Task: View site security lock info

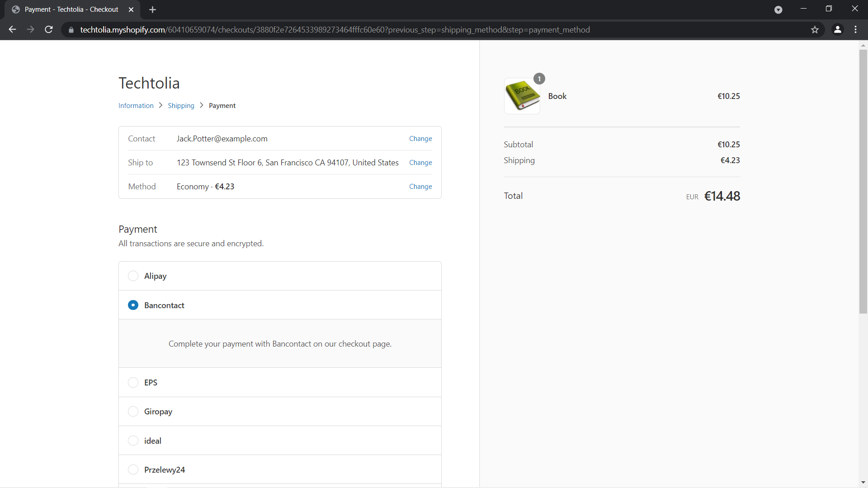Action: (71, 30)
